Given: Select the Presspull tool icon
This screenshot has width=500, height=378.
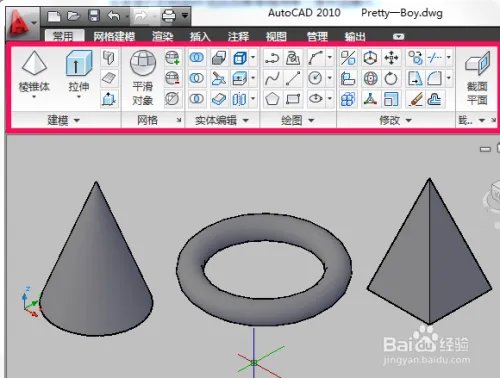Looking at the screenshot, I should (109, 99).
